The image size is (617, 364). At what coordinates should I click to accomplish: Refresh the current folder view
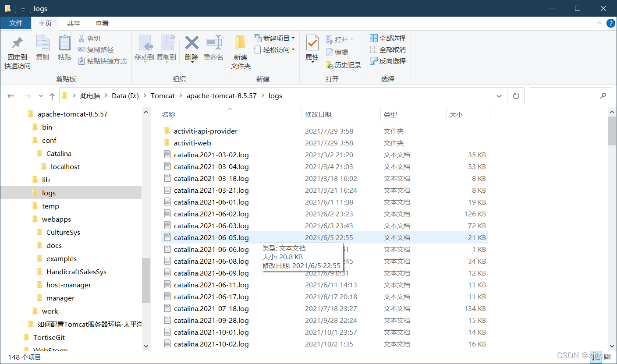click(516, 96)
